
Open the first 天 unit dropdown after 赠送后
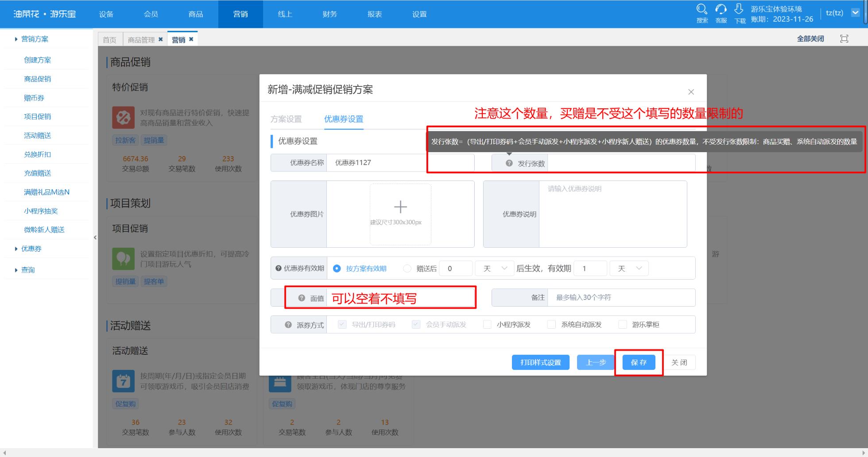click(495, 269)
